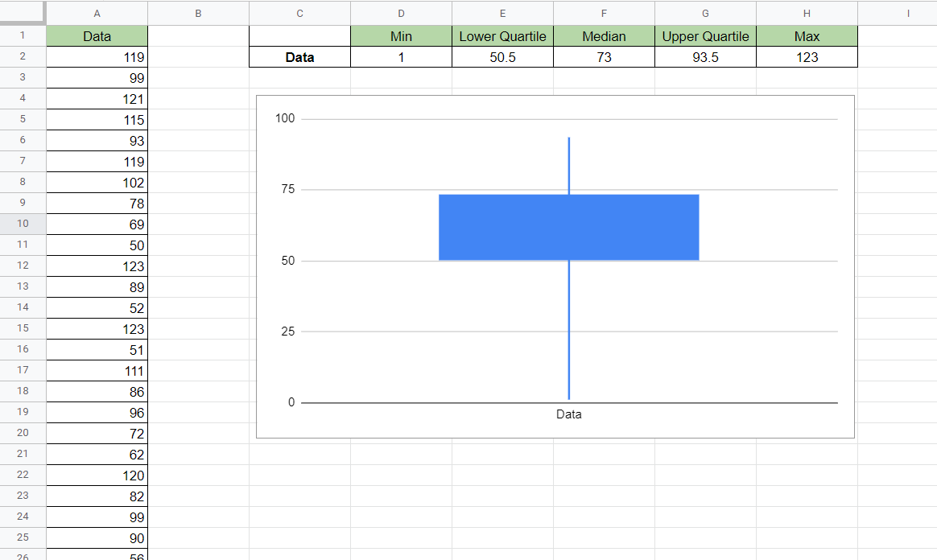Click the Min header cell
The height and width of the screenshot is (560, 937).
click(401, 36)
